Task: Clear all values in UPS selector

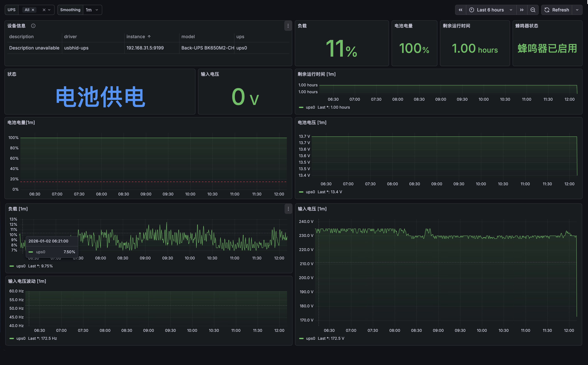Action: pyautogui.click(x=44, y=10)
